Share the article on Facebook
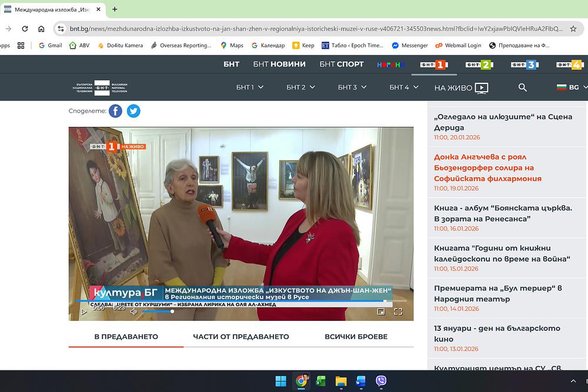This screenshot has width=588, height=392. (x=115, y=110)
